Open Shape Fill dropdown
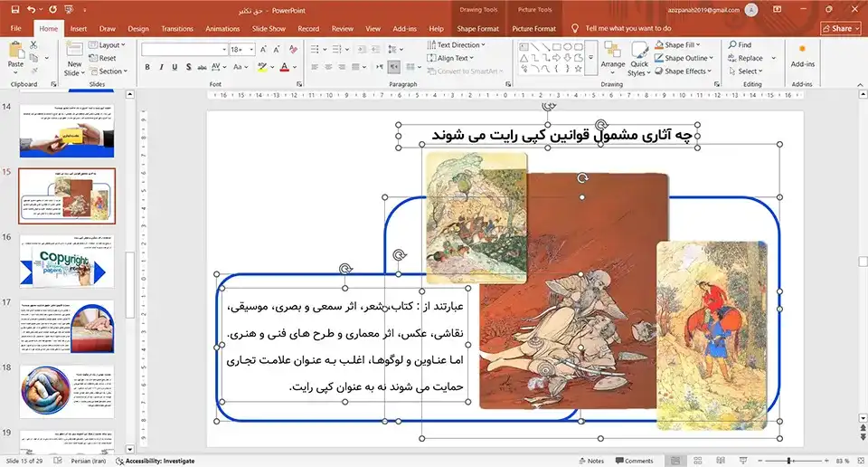 (x=677, y=44)
